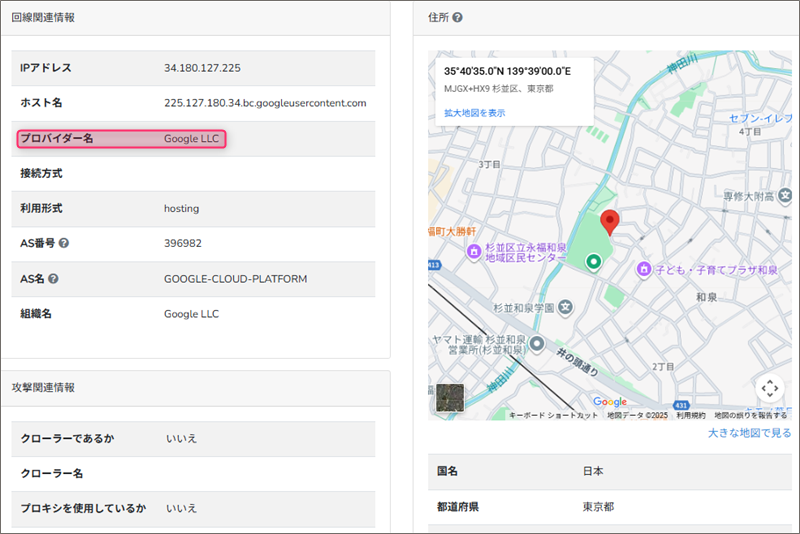Image resolution: width=800 pixels, height=534 pixels.
Task: Click the help icon beside AS番号
Action: coord(64,243)
